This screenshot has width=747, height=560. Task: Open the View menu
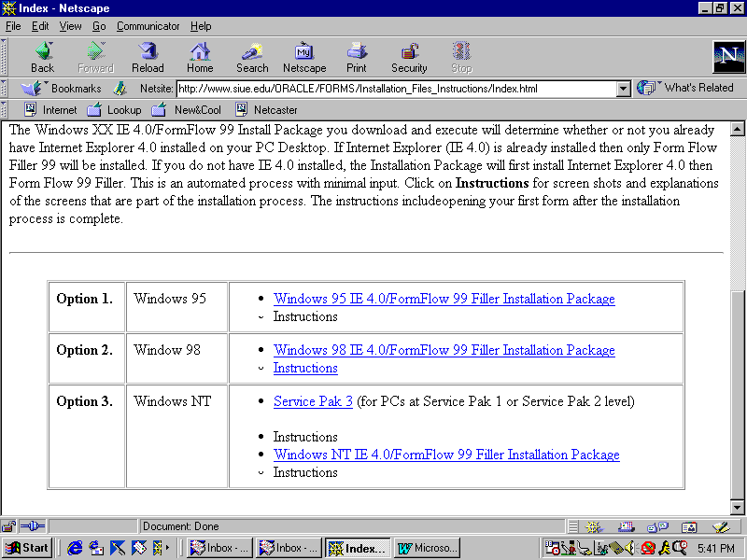(71, 26)
